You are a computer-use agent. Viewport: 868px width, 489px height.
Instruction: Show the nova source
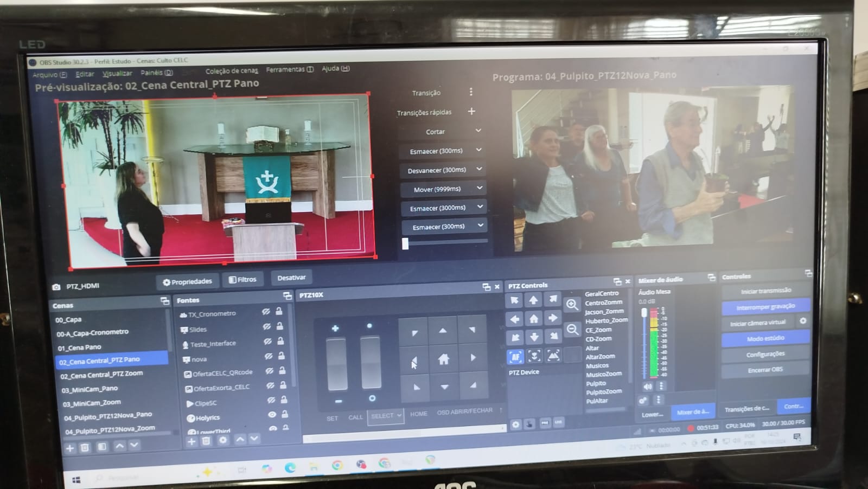pyautogui.click(x=269, y=356)
